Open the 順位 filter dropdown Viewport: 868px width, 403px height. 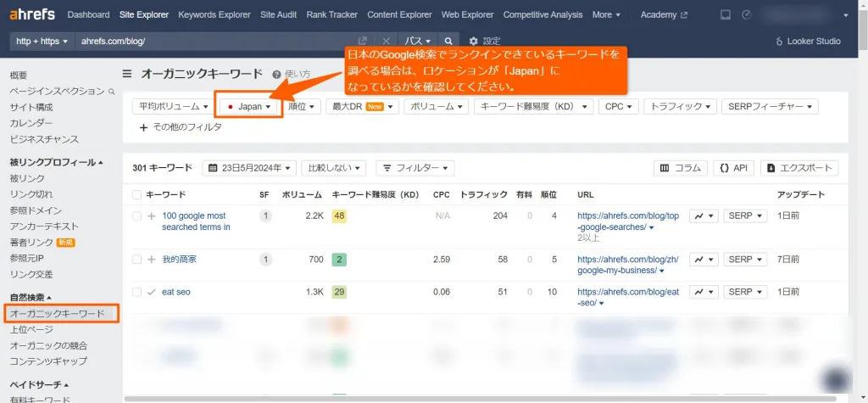tap(302, 106)
